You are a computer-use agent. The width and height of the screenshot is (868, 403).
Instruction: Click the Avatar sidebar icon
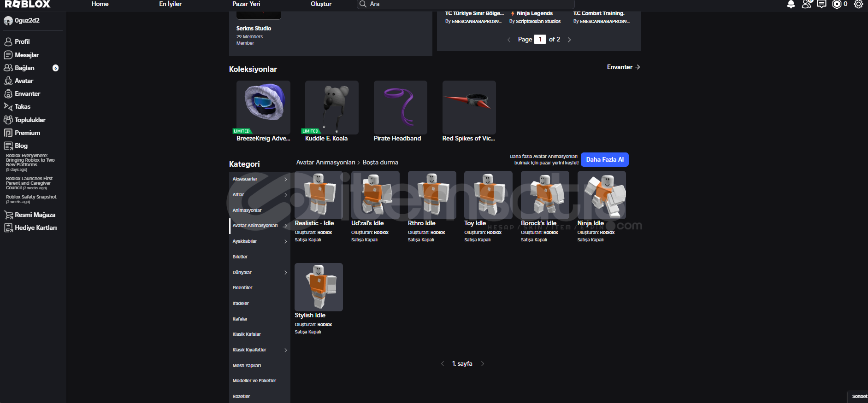(8, 81)
